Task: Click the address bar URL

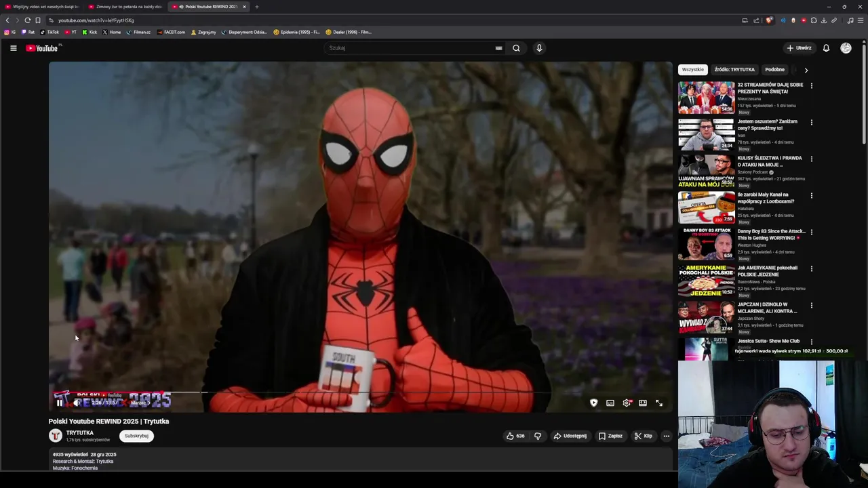Action: coord(96,20)
